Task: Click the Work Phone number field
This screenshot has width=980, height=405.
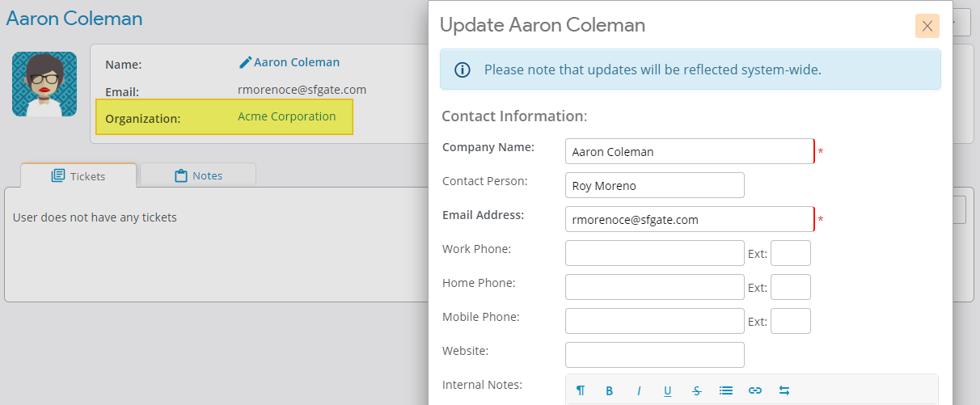Action: [654, 253]
